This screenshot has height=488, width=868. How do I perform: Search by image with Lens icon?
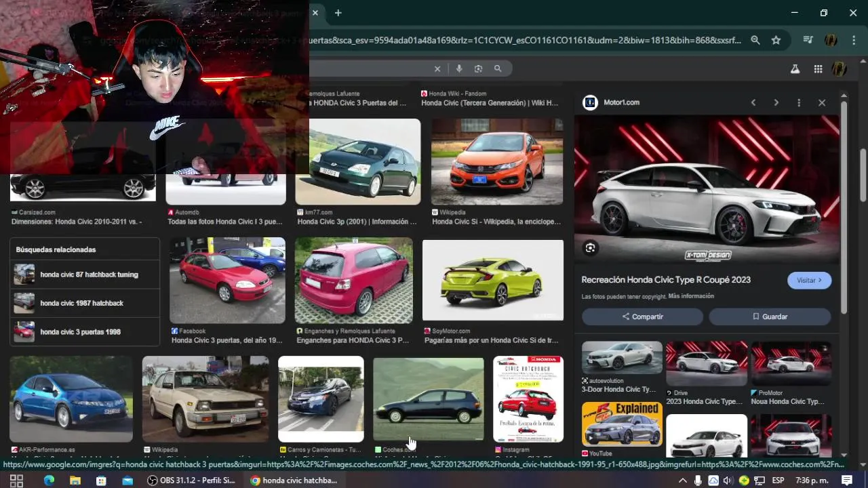[478, 69]
